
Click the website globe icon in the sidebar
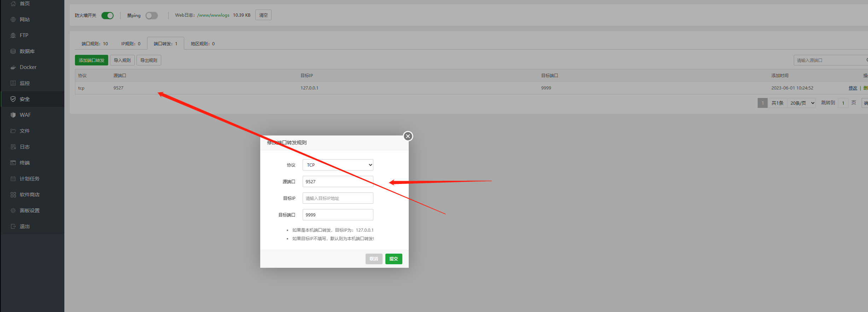[13, 19]
